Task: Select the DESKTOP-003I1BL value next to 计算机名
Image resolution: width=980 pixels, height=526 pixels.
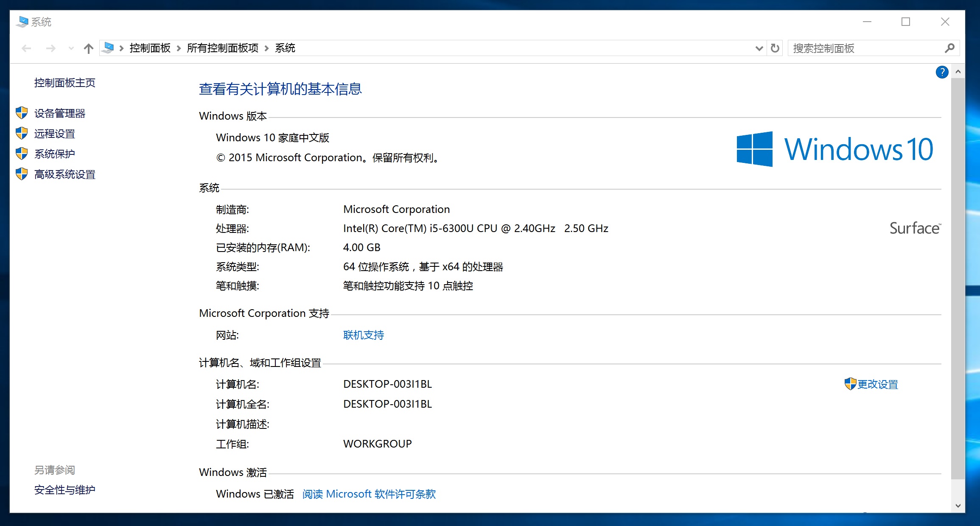Action: click(387, 384)
